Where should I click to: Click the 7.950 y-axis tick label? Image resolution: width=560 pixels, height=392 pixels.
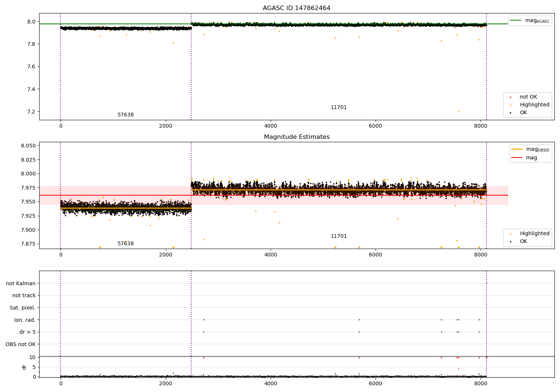coord(29,202)
